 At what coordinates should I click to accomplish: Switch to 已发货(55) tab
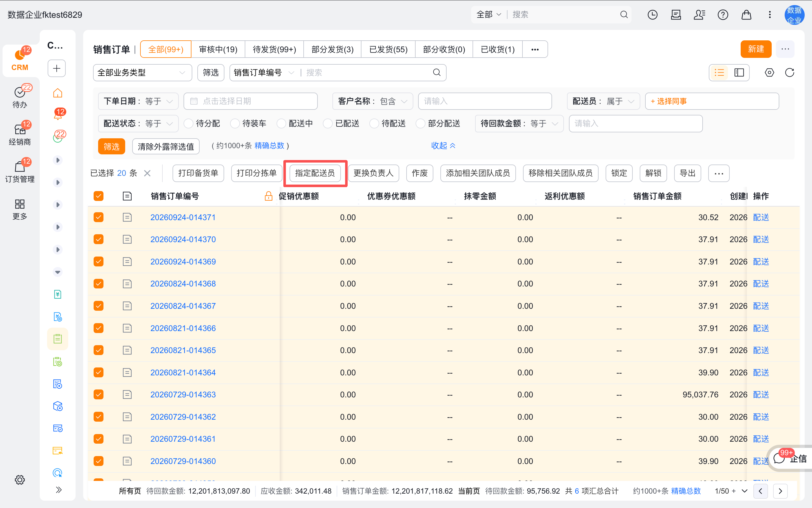click(388, 49)
